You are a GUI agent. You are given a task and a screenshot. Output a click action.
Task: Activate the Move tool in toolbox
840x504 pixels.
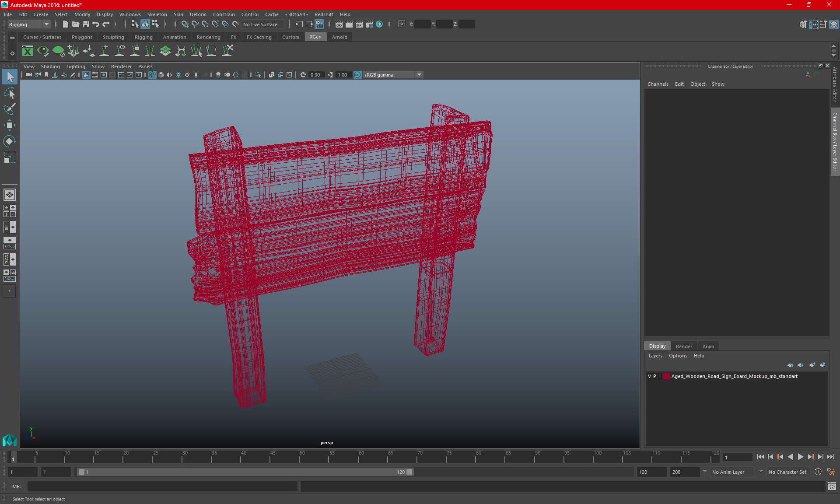pos(9,125)
